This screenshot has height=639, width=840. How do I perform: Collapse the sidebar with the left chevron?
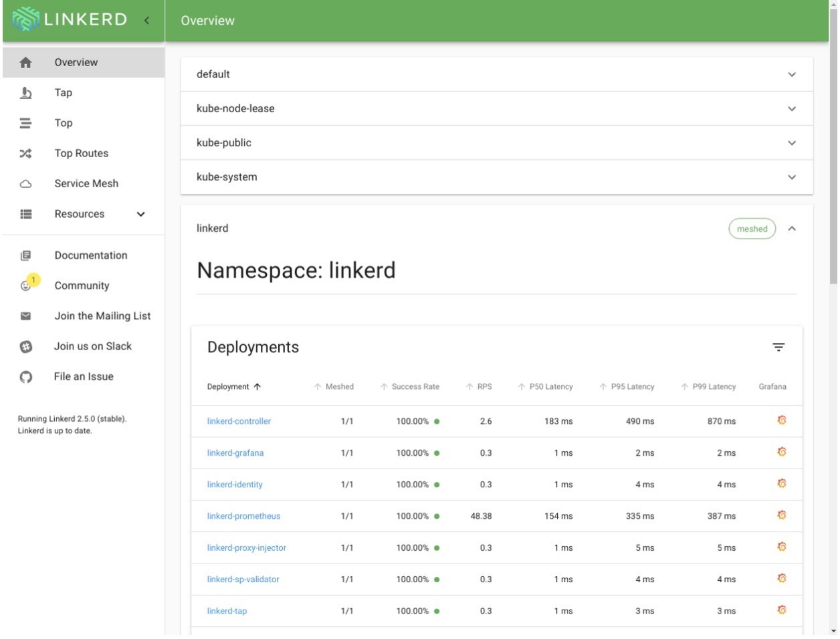pos(146,20)
